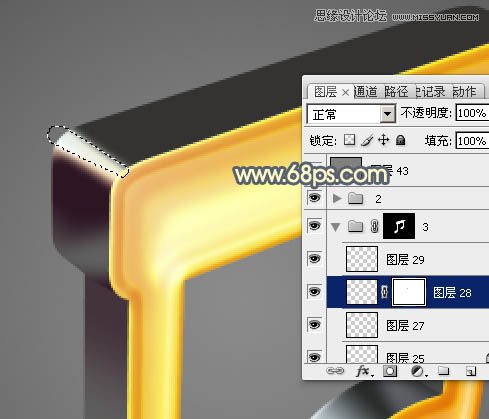Click the mask link icon on group 3
Image resolution: width=489 pixels, height=419 pixels.
[374, 226]
